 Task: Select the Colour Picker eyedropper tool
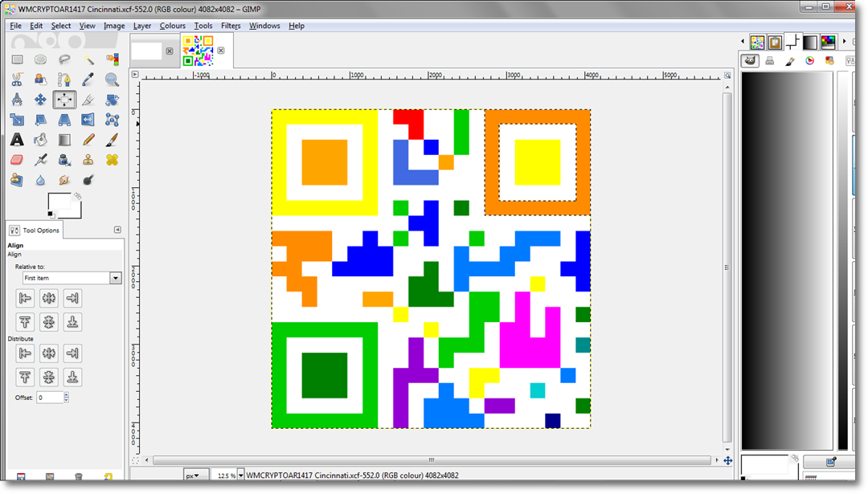tap(88, 80)
